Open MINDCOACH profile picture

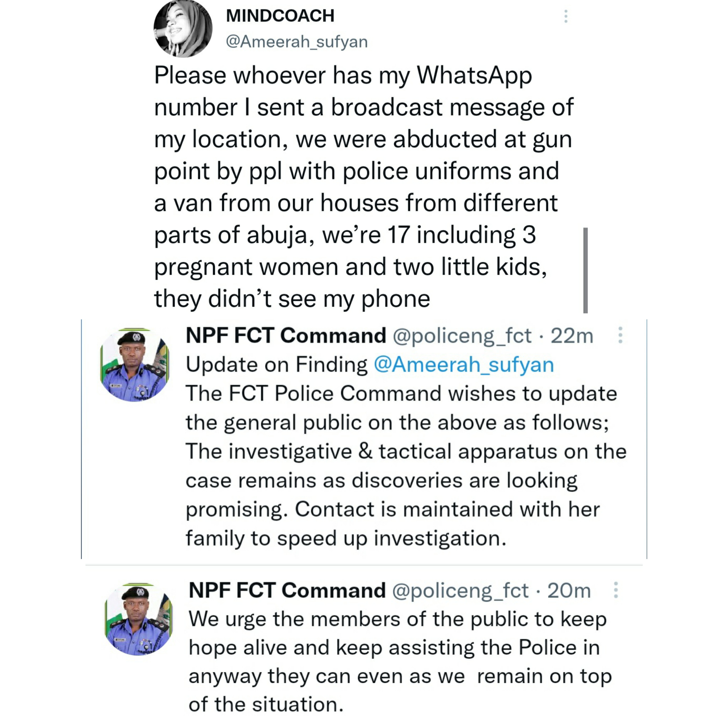183,29
